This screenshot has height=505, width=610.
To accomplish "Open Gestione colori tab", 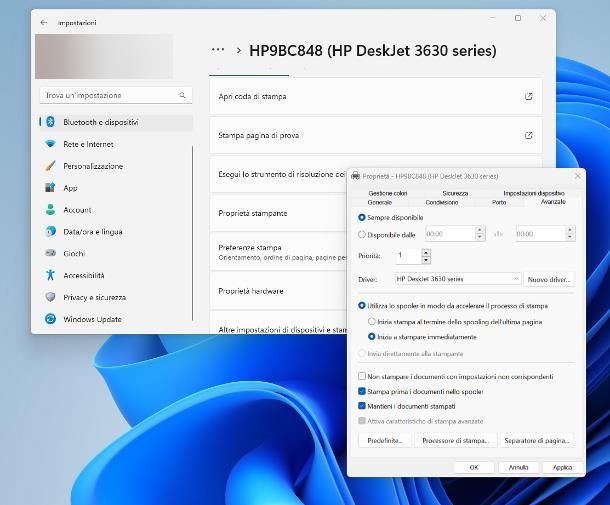I will tap(387, 193).
